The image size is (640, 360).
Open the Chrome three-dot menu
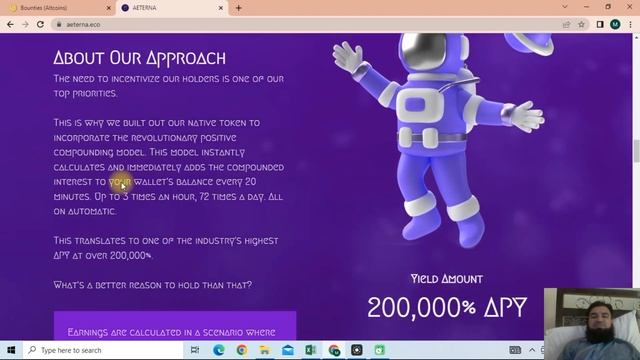tap(630, 24)
